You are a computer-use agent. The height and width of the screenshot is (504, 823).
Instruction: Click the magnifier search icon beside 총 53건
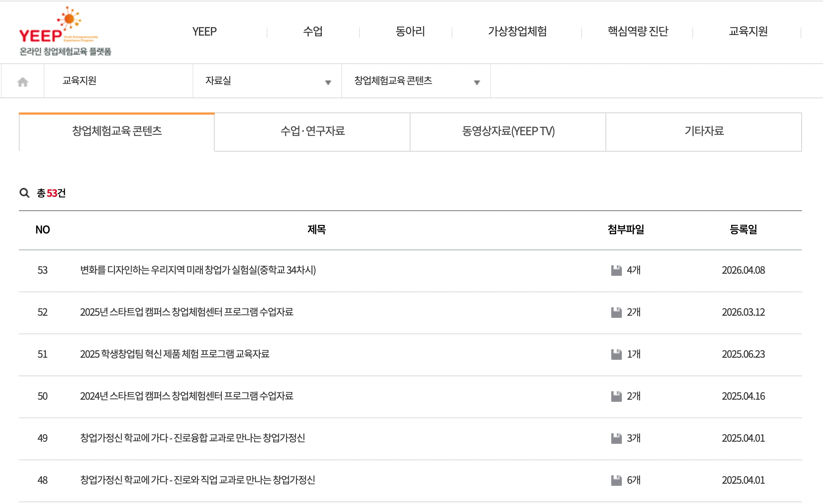[x=24, y=193]
